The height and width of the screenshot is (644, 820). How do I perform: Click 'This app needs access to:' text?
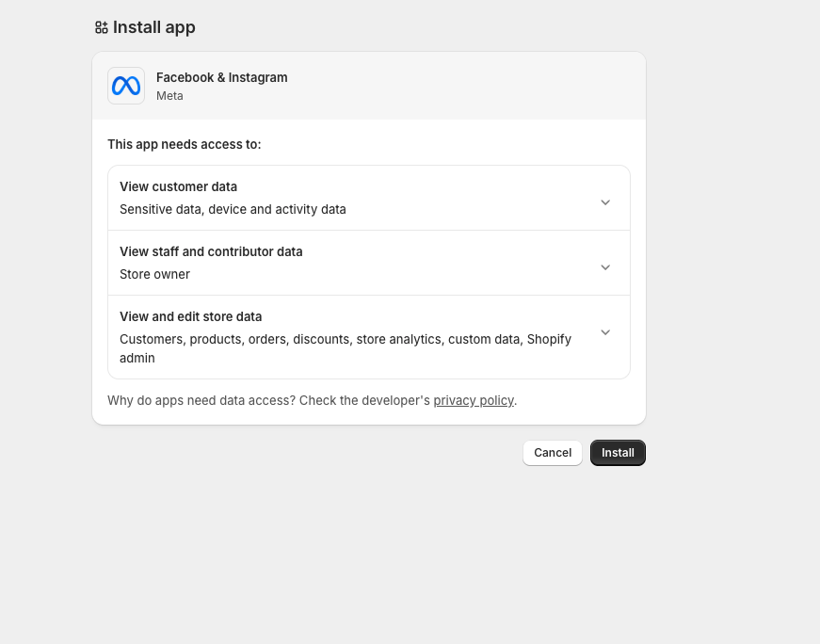coord(185,144)
